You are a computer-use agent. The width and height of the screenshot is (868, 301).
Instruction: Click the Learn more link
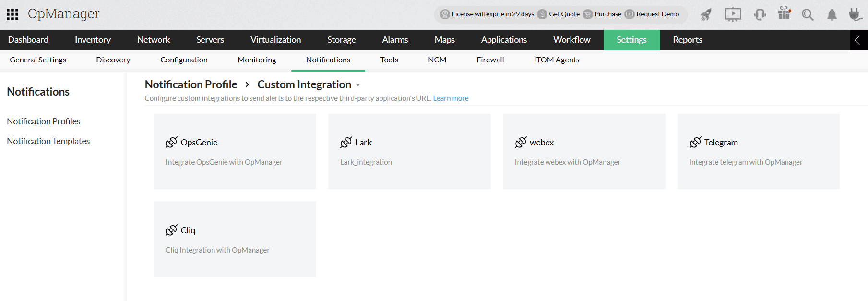point(451,98)
